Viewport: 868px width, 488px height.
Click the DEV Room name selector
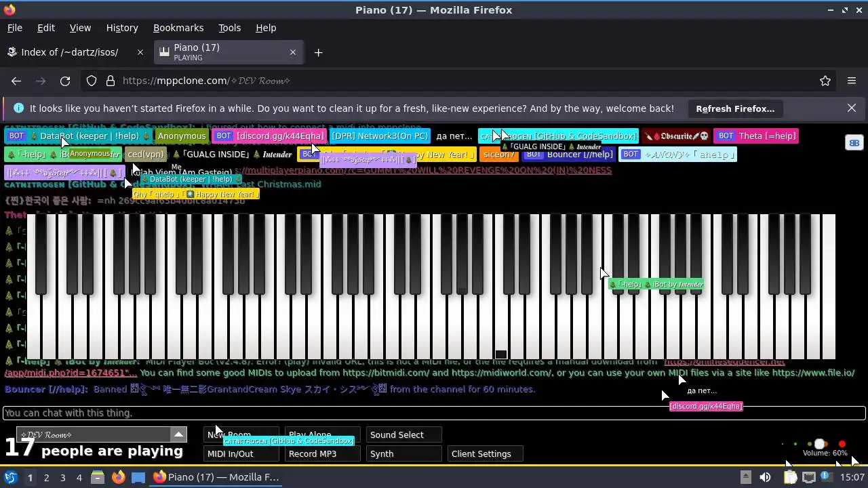coord(93,434)
